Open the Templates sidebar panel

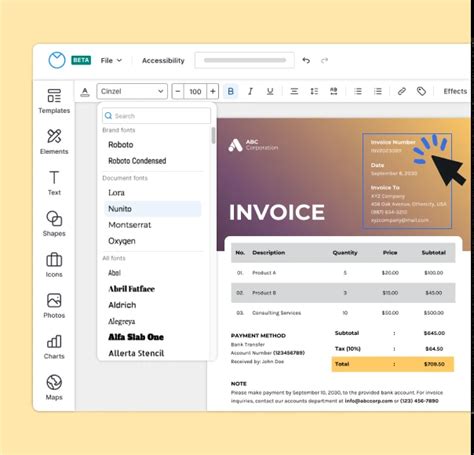(54, 101)
